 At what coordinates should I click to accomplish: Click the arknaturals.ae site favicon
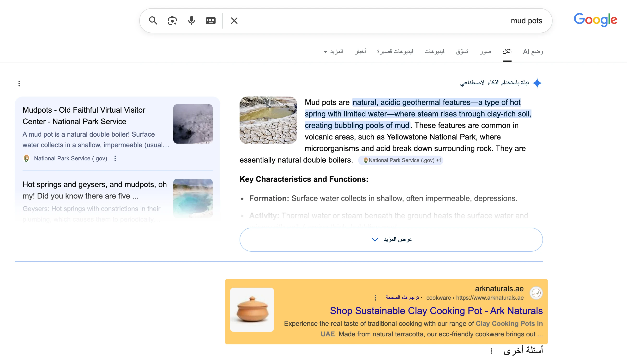[x=537, y=293]
